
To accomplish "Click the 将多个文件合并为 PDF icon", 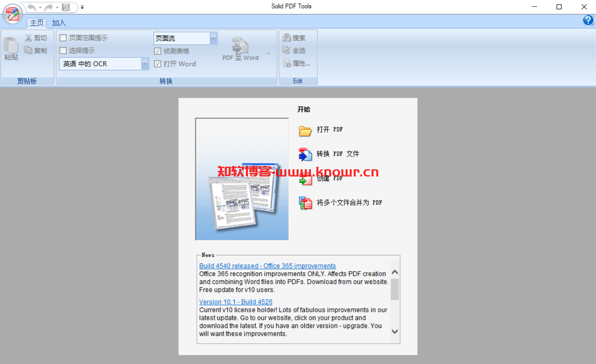I will [x=305, y=203].
